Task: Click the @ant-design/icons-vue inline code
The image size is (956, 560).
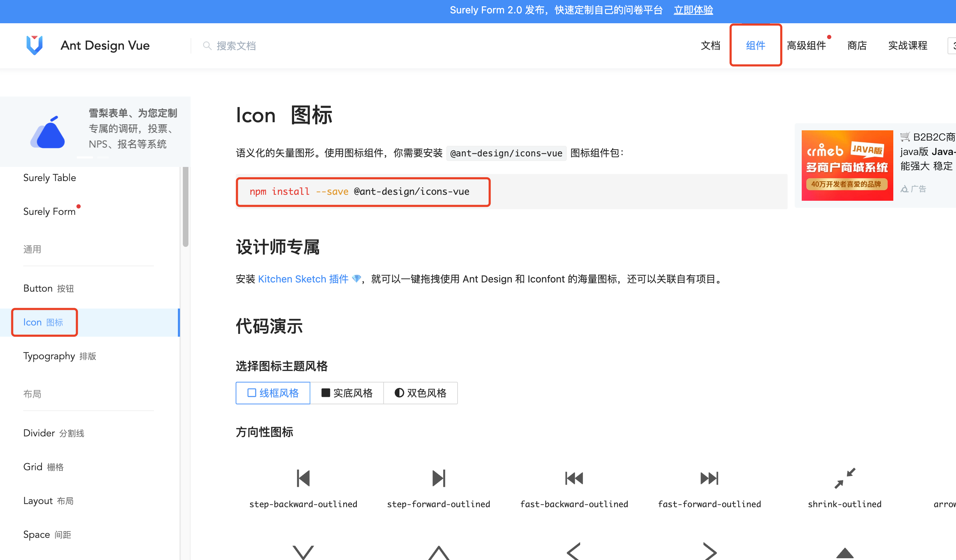Action: tap(506, 153)
